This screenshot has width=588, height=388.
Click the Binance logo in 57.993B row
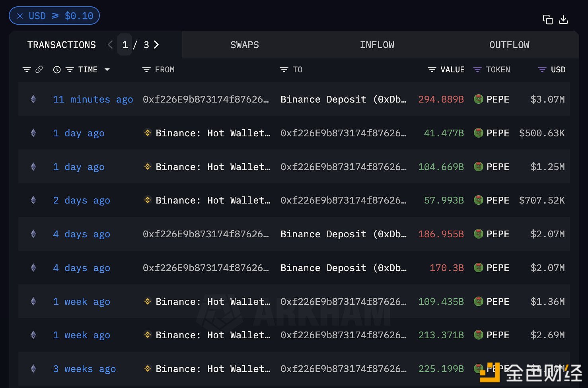148,200
